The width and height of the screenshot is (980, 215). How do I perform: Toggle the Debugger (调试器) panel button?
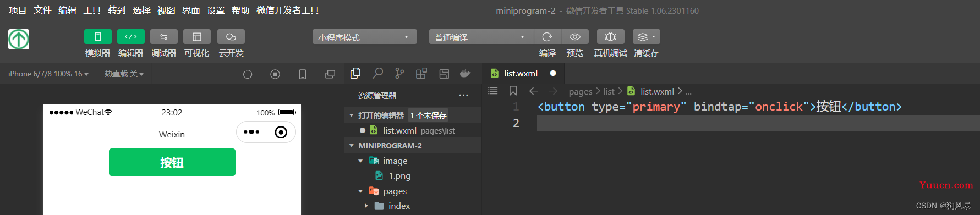click(163, 37)
